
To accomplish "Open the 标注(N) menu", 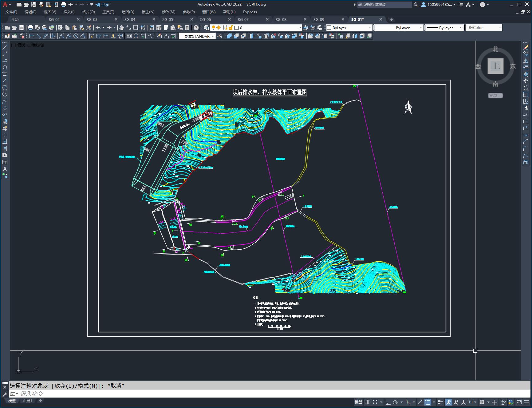I will pos(148,12).
